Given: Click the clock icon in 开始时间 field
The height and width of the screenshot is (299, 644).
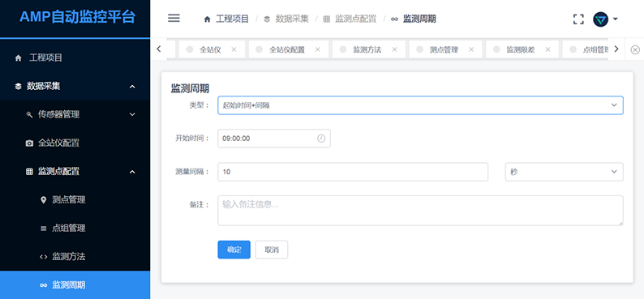Looking at the screenshot, I should click(321, 139).
